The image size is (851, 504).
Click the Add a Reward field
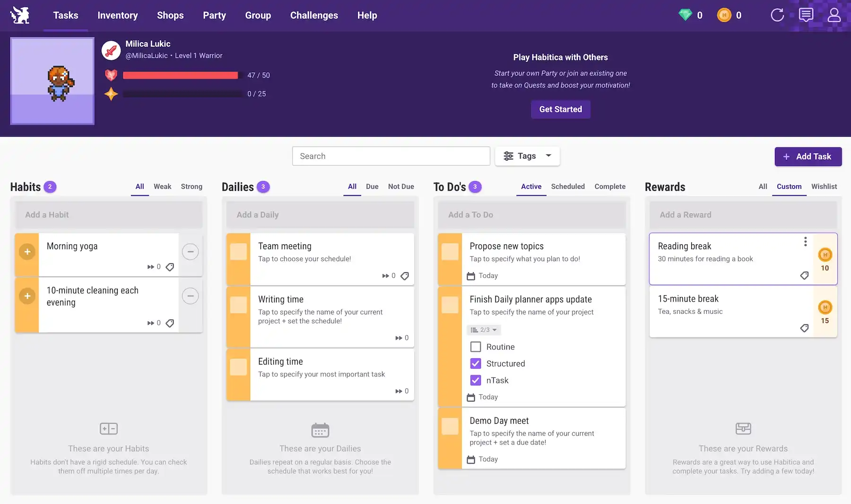(x=743, y=215)
